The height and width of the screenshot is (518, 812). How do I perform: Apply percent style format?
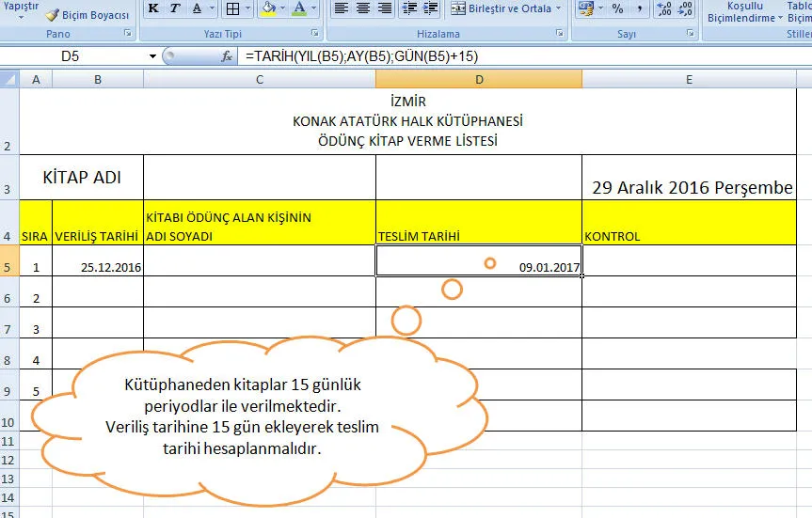[x=617, y=9]
